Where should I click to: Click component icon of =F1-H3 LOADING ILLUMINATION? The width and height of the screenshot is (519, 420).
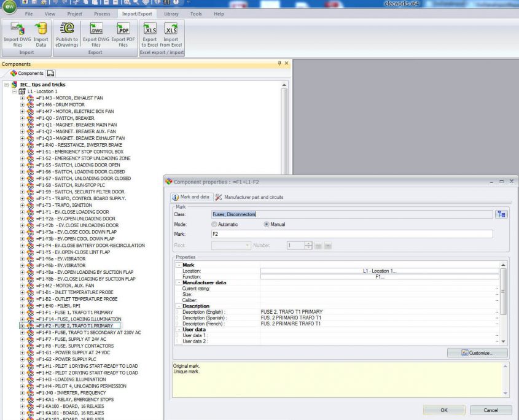pos(30,379)
